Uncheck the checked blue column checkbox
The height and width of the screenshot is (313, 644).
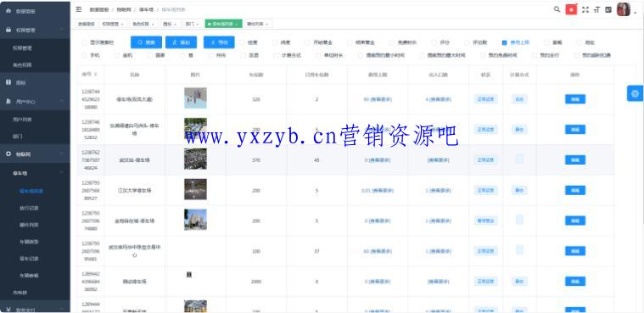pyautogui.click(x=504, y=42)
